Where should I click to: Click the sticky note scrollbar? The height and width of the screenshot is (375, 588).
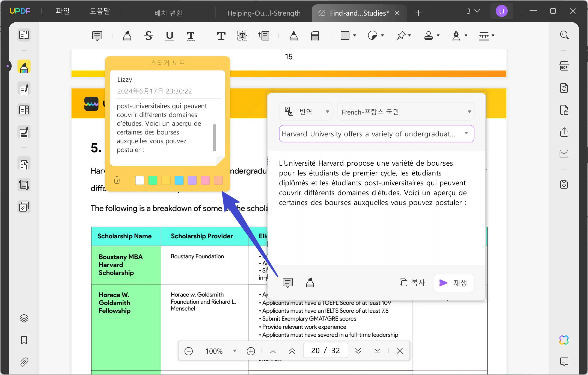click(215, 137)
